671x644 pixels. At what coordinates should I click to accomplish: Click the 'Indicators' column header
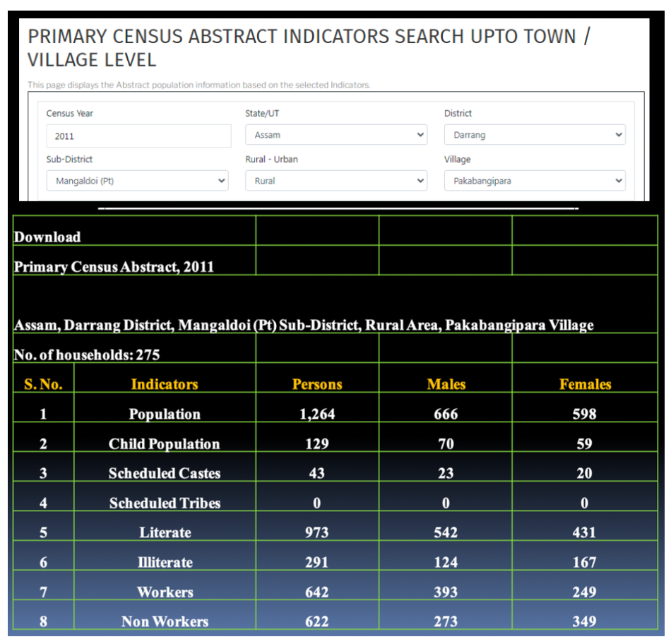(165, 384)
